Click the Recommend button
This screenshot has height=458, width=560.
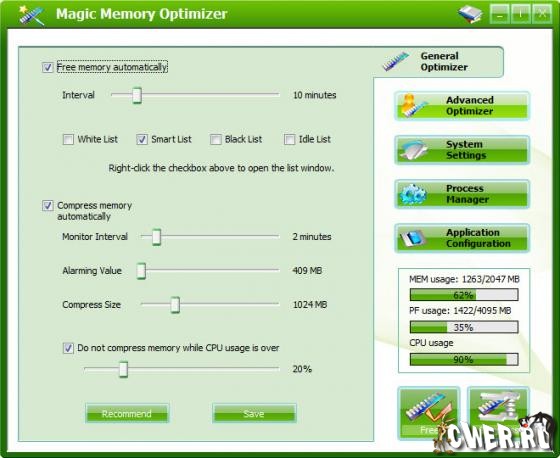(x=127, y=414)
